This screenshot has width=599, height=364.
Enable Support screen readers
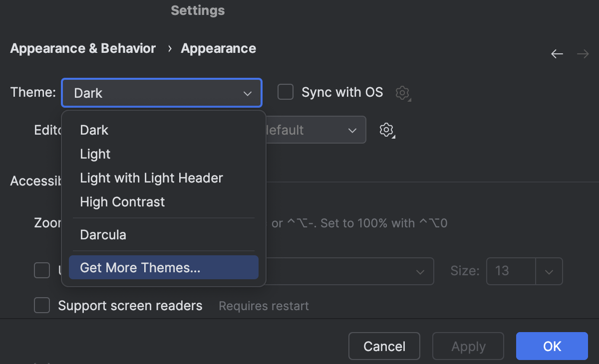tap(42, 305)
